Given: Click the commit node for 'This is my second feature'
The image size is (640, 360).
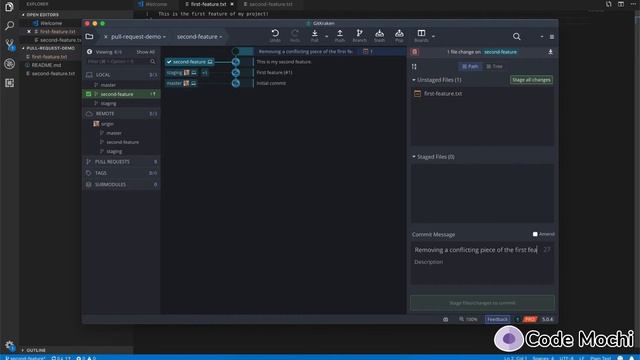Looking at the screenshot, I should coord(236,62).
